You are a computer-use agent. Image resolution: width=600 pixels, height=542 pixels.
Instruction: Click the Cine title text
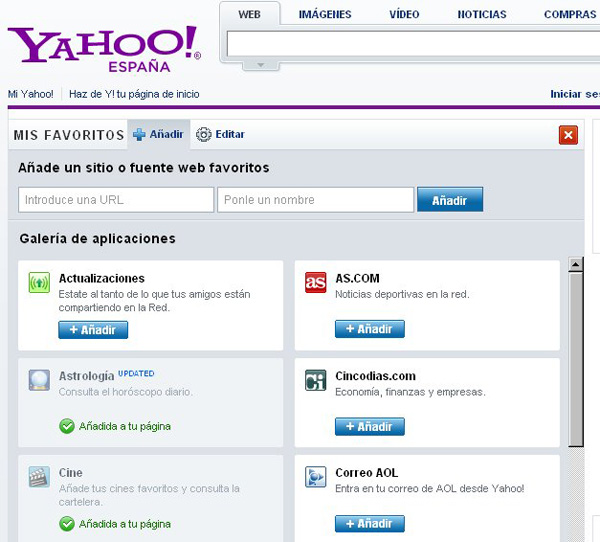click(x=70, y=473)
